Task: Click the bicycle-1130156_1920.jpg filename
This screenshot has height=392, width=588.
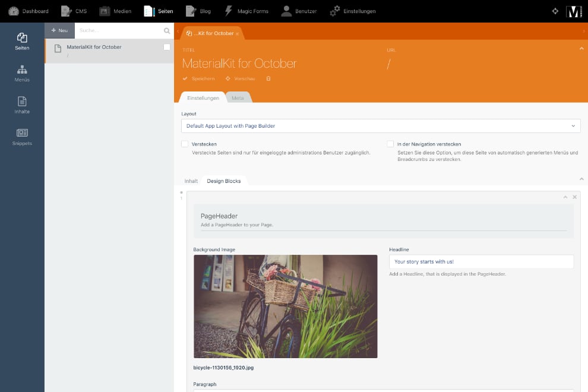Action: pyautogui.click(x=223, y=368)
